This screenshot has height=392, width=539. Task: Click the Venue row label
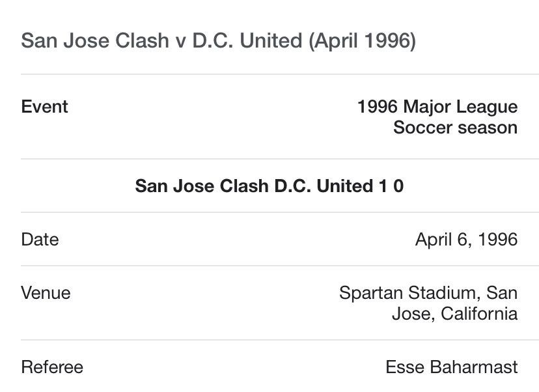tap(46, 293)
